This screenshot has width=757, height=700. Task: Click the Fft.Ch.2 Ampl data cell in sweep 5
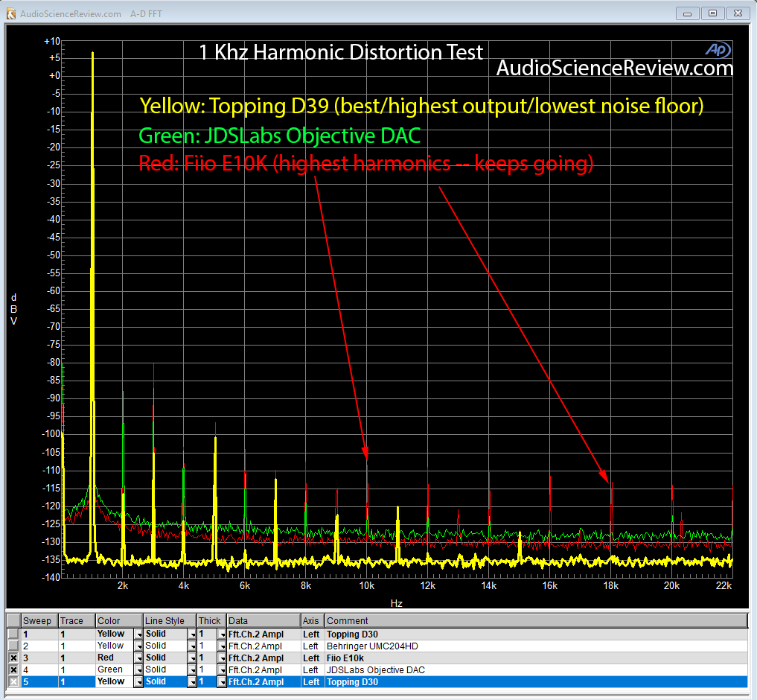coord(263,682)
